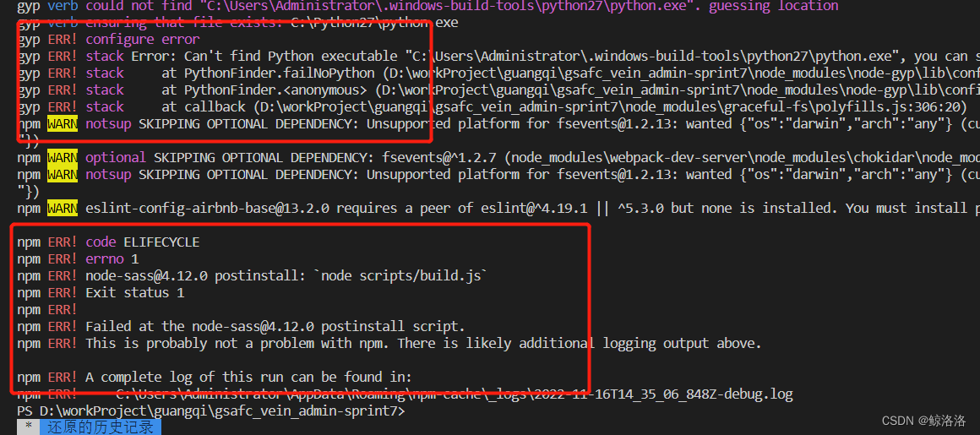
Task: Click the '还原的历史记录' restored-history label
Action: tap(100, 427)
